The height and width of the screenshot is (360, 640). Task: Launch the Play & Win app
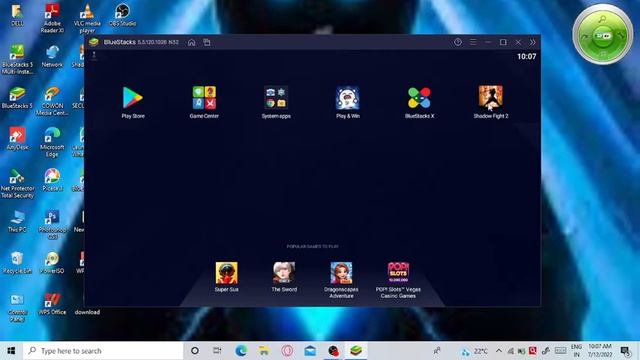click(x=348, y=98)
